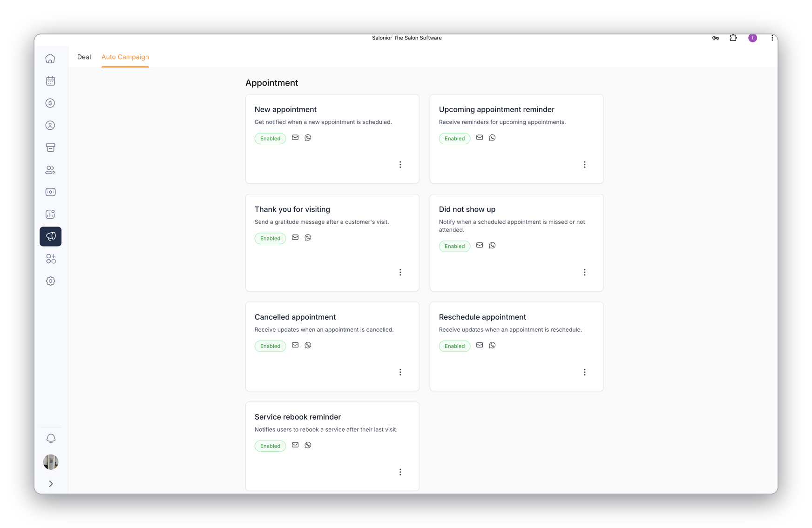Open the Add-ons apps icon in the sidebar
This screenshot has width=812, height=528.
[50, 259]
